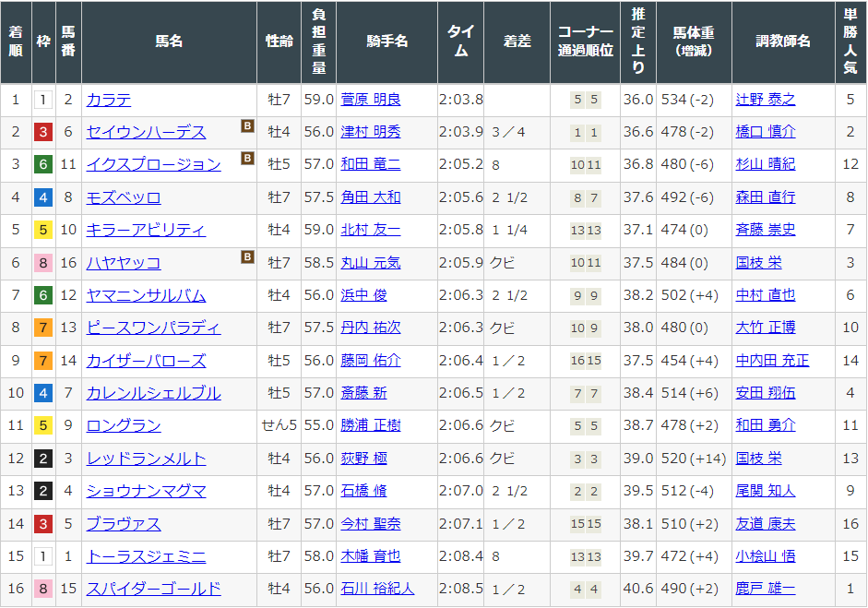
Task: Open horse link ヤマニンサルバム
Action: tap(146, 295)
